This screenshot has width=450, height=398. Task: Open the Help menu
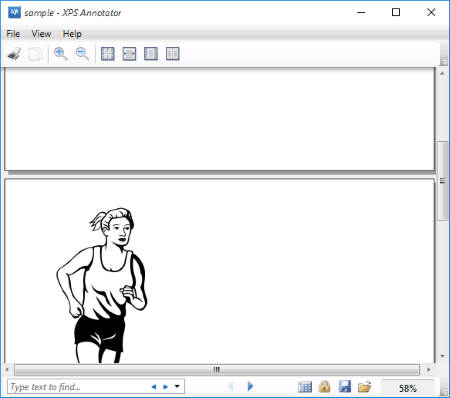point(72,34)
